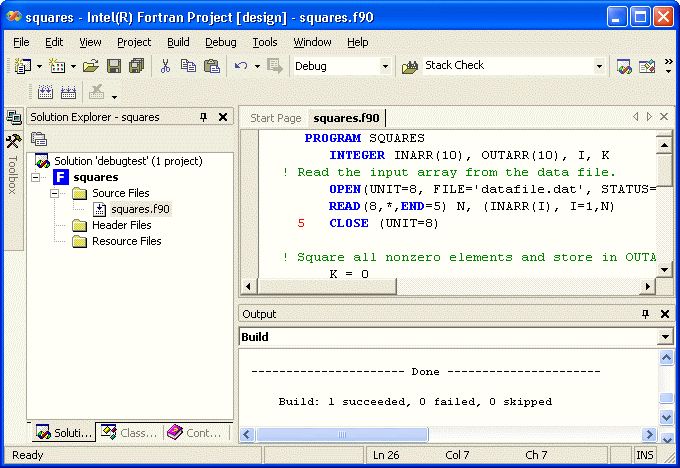Toggle auto-hide pin on Output panel
Image resolution: width=680 pixels, height=468 pixels.
(x=645, y=314)
